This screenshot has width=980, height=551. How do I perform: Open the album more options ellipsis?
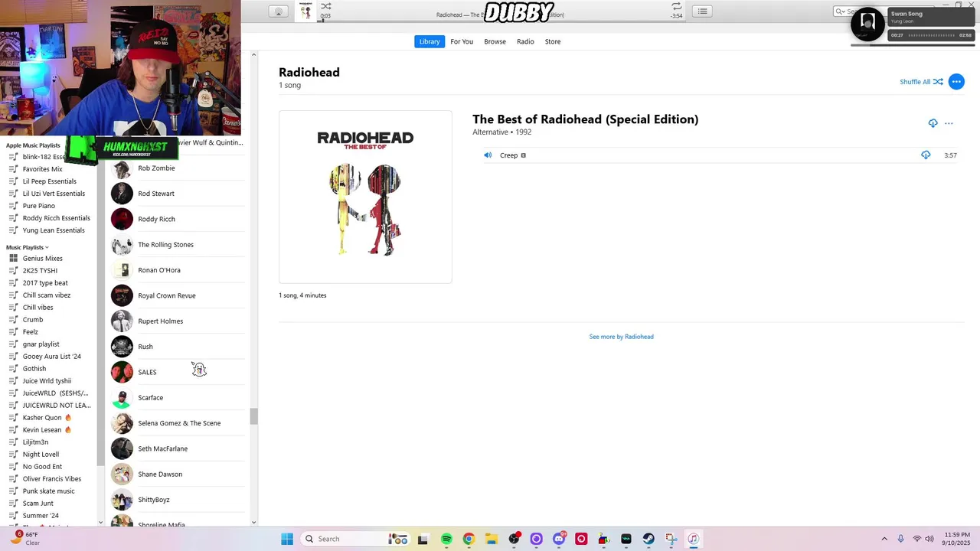949,123
